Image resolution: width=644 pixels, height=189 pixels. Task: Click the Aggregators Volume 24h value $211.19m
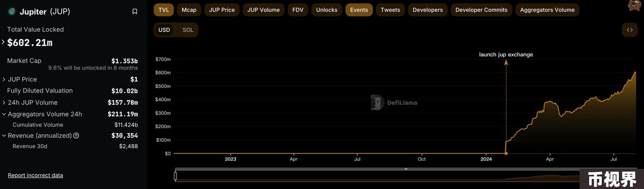pos(123,114)
